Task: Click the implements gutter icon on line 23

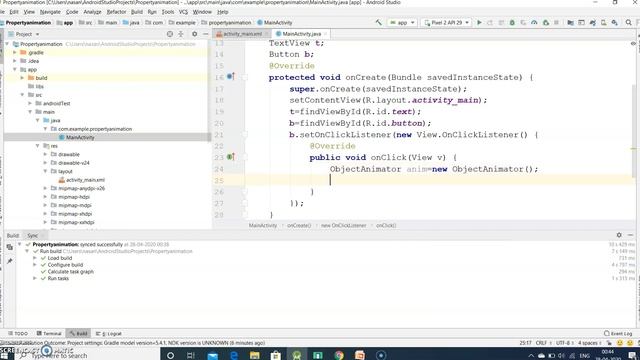Action: (x=231, y=156)
